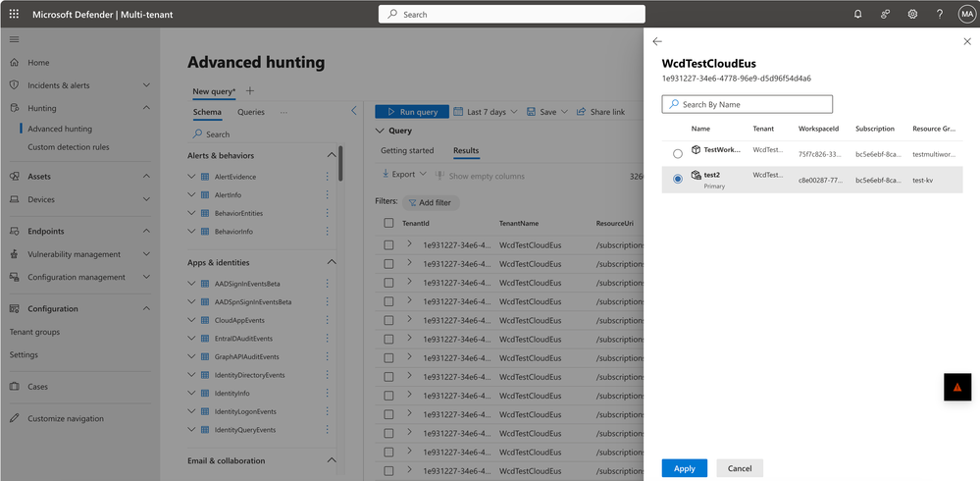Open AlertEvidence table options menu

pyautogui.click(x=327, y=177)
